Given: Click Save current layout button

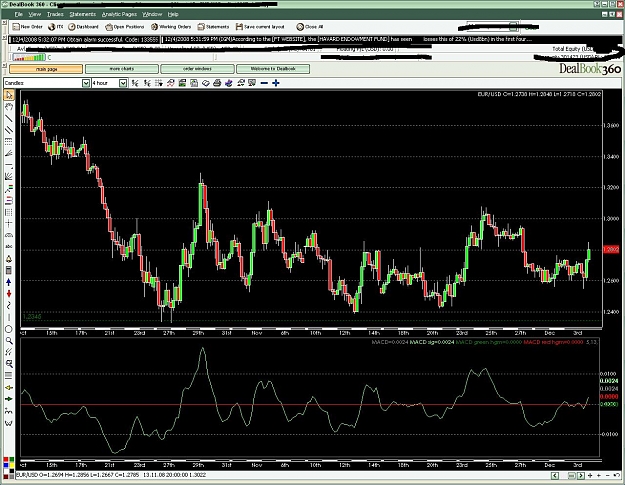Looking at the screenshot, I should [260, 27].
